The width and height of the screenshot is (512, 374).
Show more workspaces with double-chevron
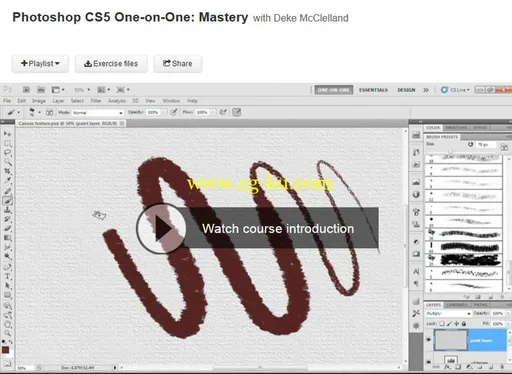(426, 90)
